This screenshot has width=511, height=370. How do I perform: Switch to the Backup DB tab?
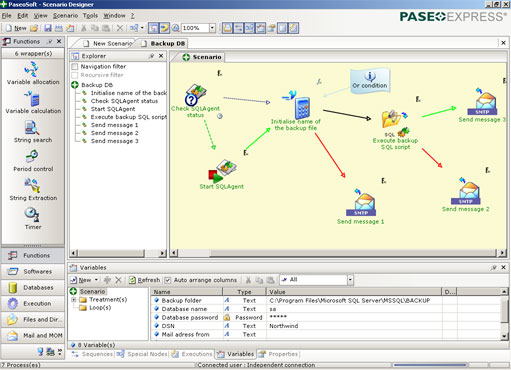click(x=163, y=43)
